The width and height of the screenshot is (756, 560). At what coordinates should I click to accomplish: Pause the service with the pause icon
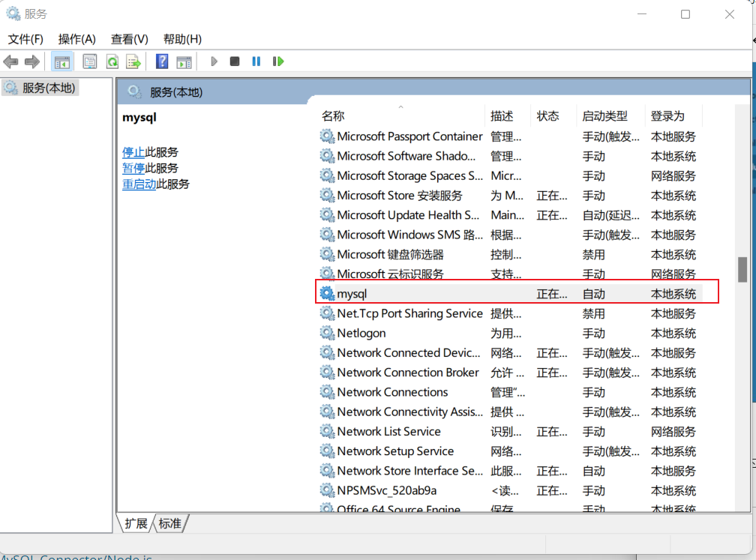click(x=256, y=61)
